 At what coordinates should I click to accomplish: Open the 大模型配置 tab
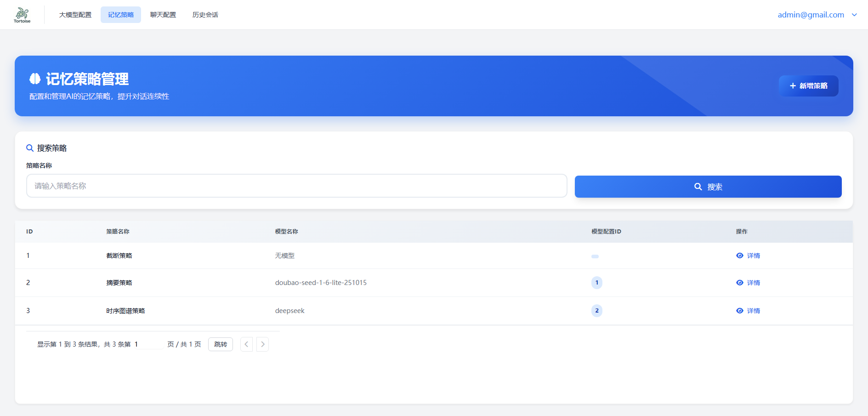[x=75, y=15]
